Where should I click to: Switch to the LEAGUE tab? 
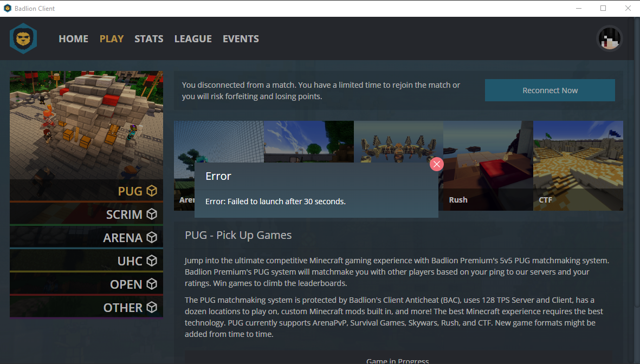click(193, 39)
